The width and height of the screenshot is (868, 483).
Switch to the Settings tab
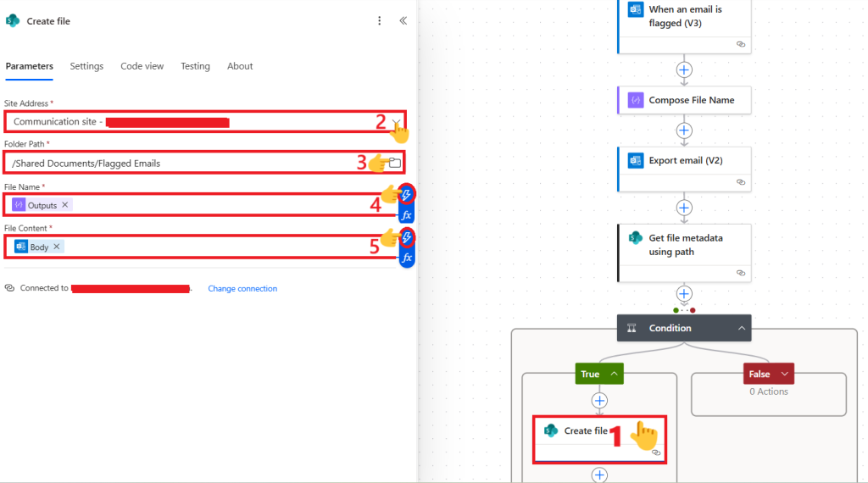[x=86, y=66]
